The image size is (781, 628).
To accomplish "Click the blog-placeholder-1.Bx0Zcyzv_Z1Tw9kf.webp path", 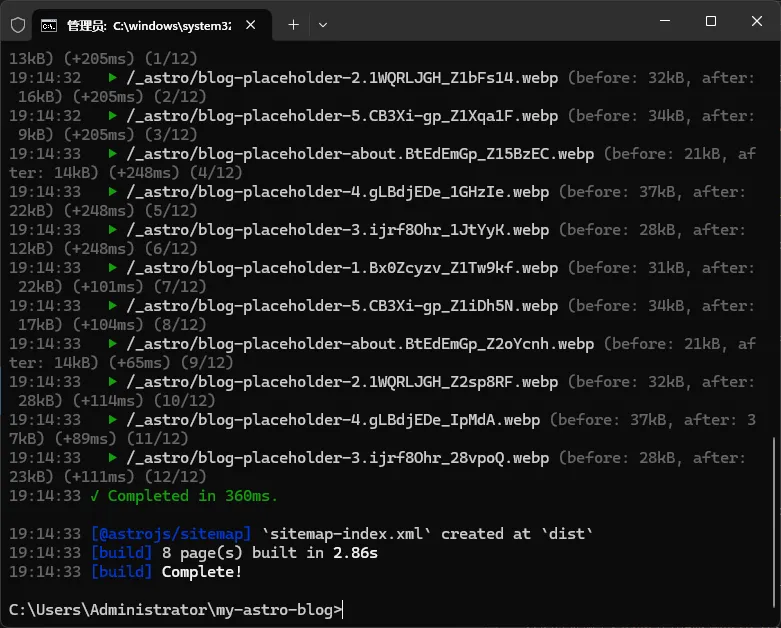I will click(x=342, y=268).
